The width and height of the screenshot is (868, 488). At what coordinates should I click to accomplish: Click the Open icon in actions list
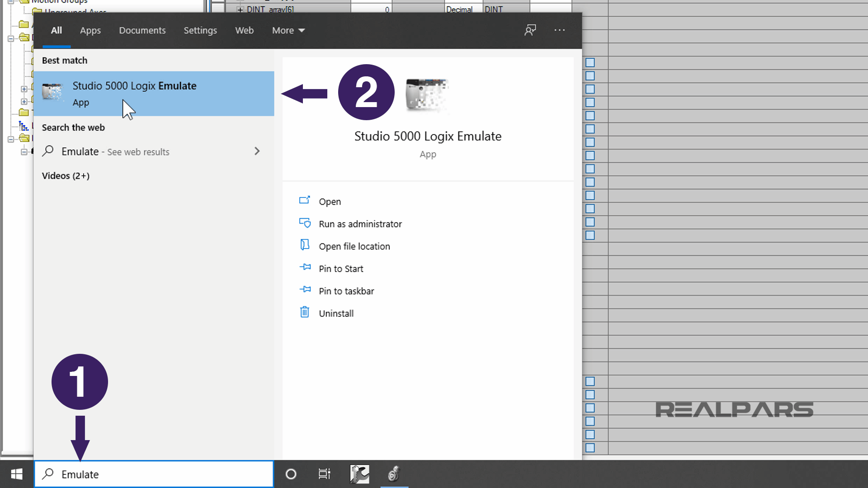[x=305, y=200]
